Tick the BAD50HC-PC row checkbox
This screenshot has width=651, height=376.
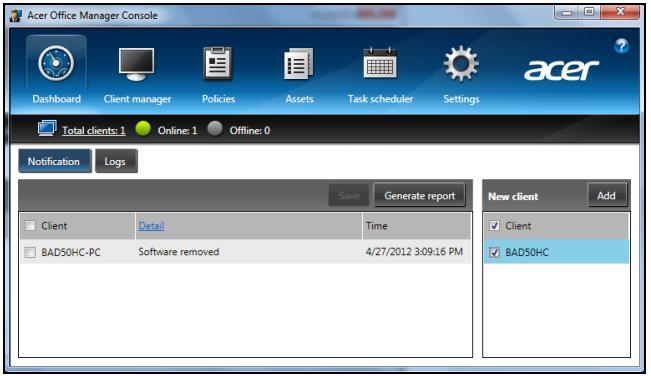tap(30, 252)
